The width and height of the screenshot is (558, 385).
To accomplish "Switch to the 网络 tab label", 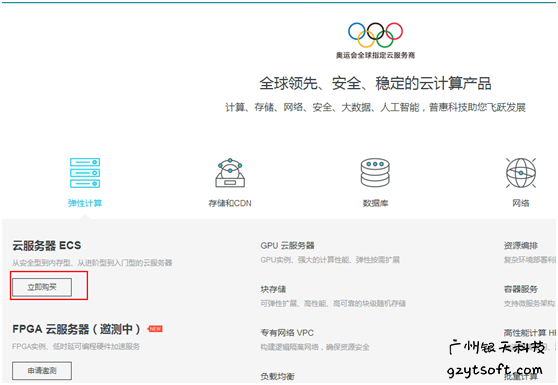I will point(521,203).
